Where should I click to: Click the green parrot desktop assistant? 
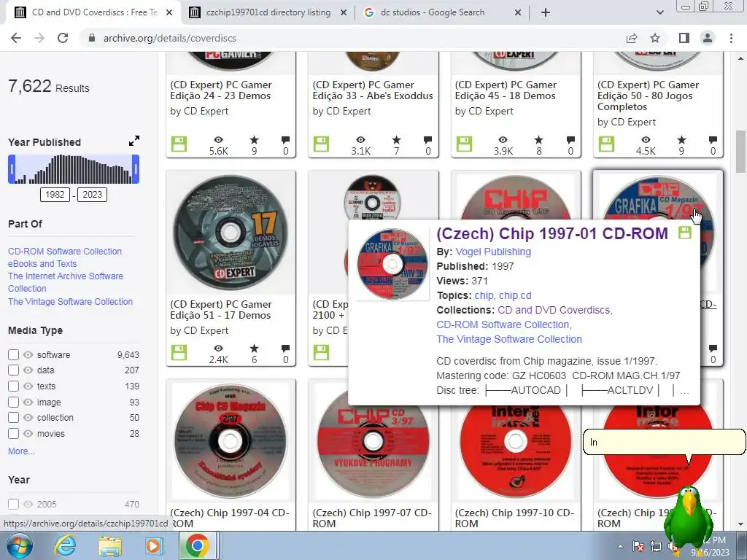tap(687, 521)
